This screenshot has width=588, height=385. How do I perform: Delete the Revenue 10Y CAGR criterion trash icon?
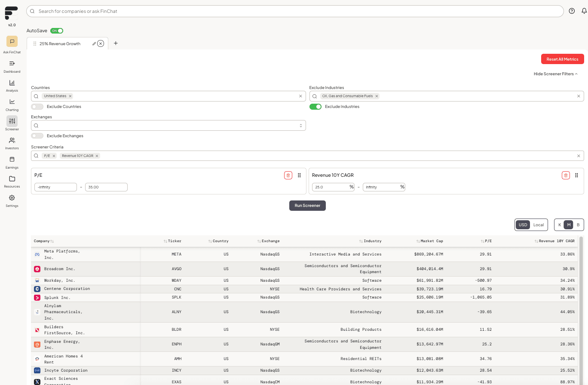point(566,175)
